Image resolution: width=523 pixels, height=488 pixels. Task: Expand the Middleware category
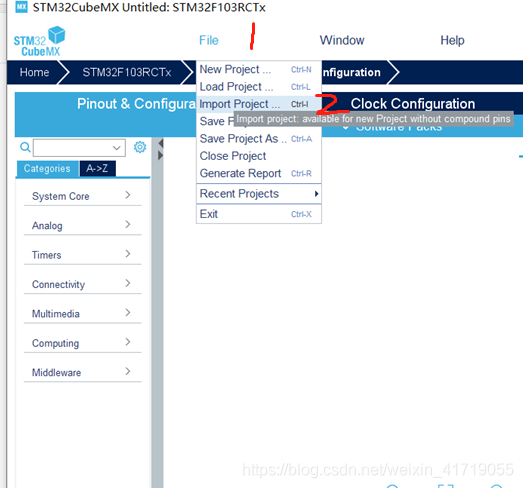pos(82,372)
